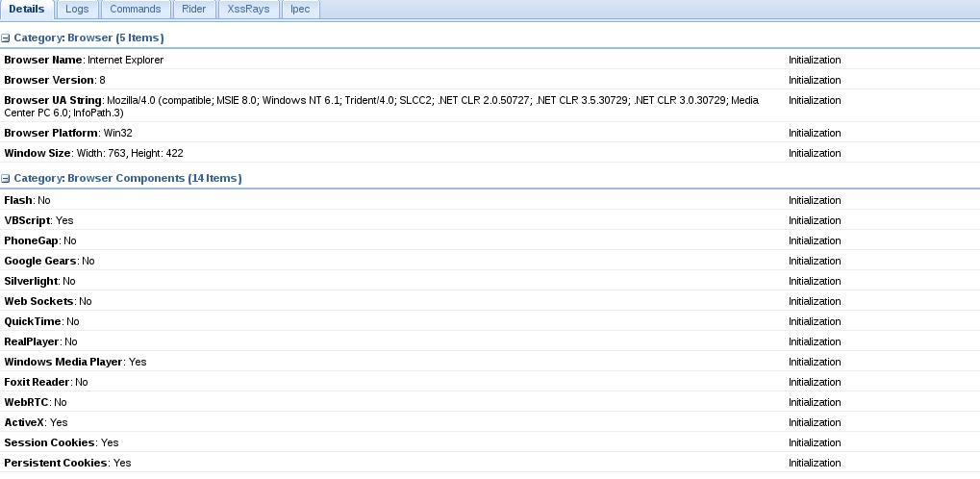The width and height of the screenshot is (980, 479).
Task: Click Initialization next to Browser Platform
Action: pos(815,133)
